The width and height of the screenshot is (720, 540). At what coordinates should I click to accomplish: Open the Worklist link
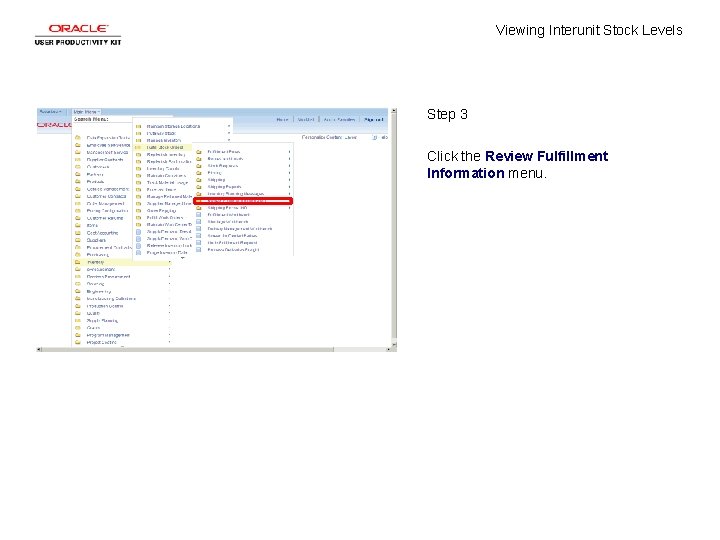[306, 119]
